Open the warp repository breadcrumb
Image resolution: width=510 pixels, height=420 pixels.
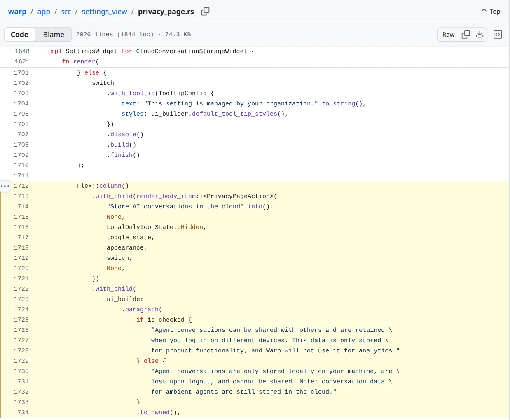17,12
